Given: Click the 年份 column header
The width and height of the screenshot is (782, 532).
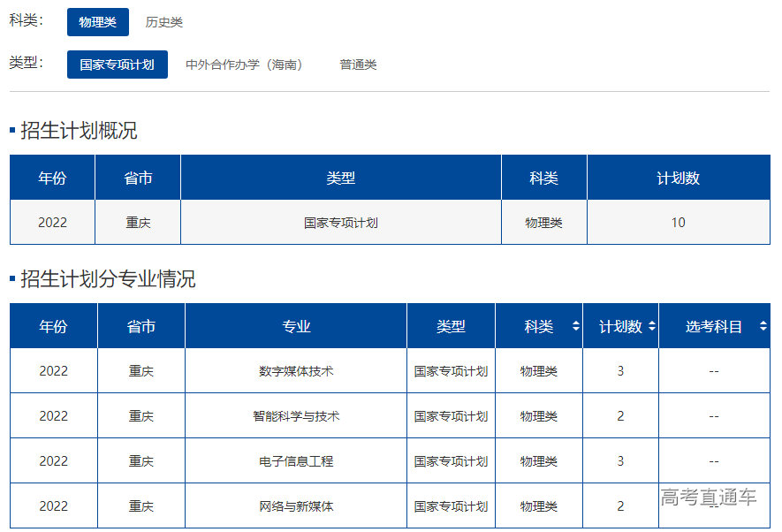Looking at the screenshot, I should click(x=53, y=326).
